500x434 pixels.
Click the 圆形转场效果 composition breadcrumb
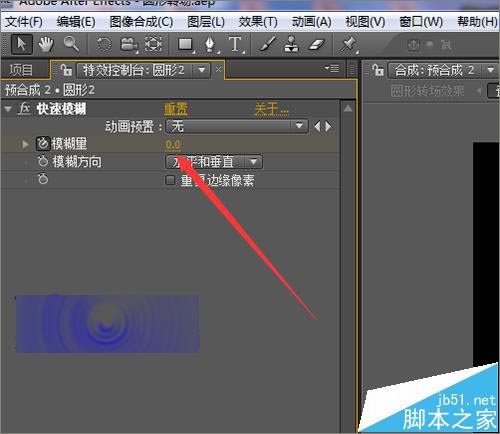pos(427,90)
